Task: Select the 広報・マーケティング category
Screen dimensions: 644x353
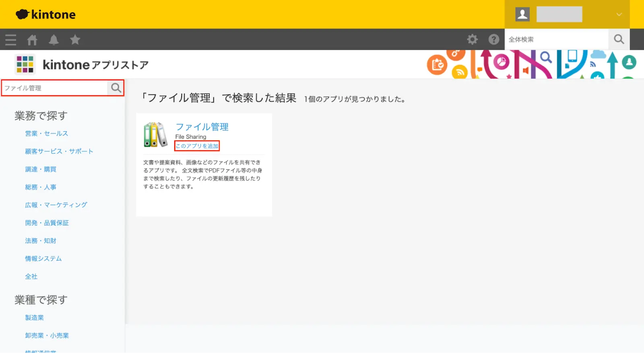Action: pyautogui.click(x=56, y=205)
